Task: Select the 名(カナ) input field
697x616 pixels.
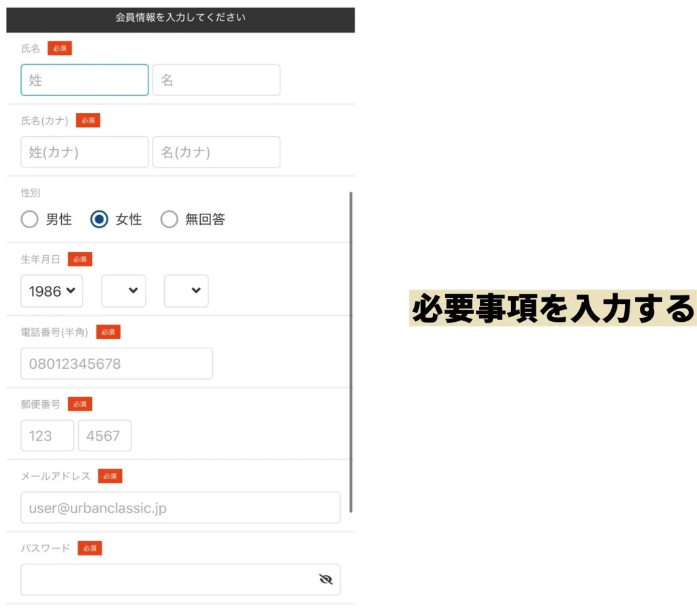Action: click(216, 152)
